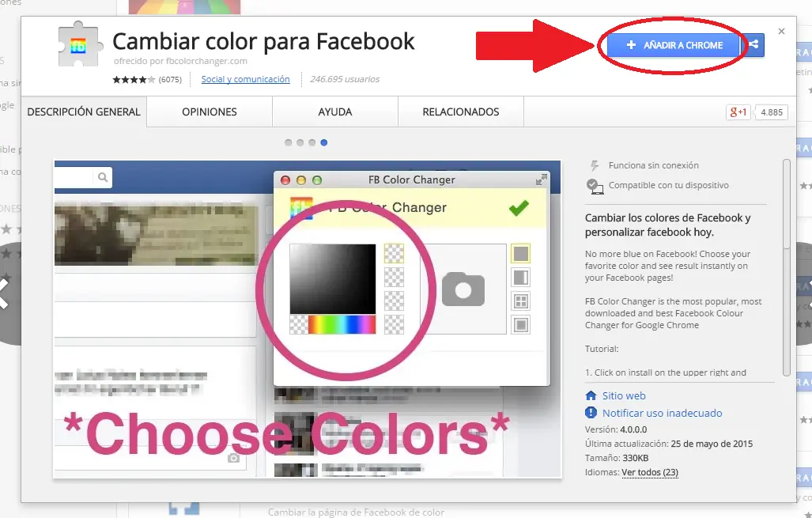812x518 pixels.
Task: Click the 246.695 usuarios text
Action: (x=345, y=79)
